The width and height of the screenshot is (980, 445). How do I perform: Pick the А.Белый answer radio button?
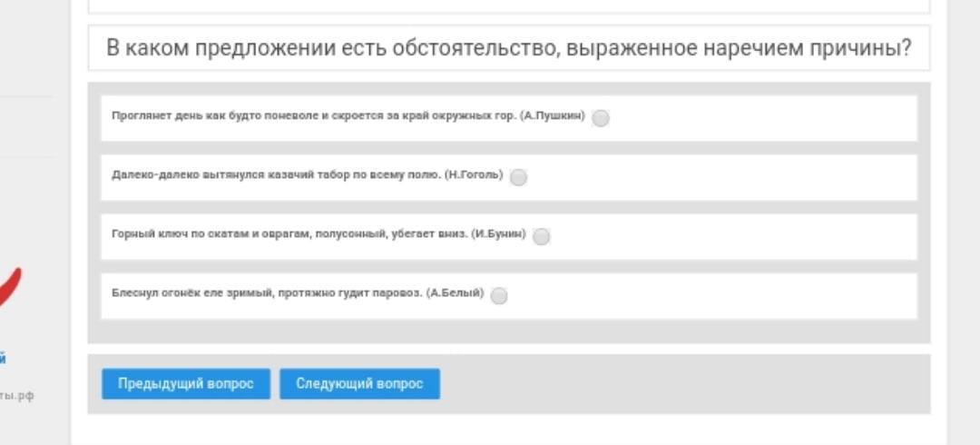coord(499,296)
